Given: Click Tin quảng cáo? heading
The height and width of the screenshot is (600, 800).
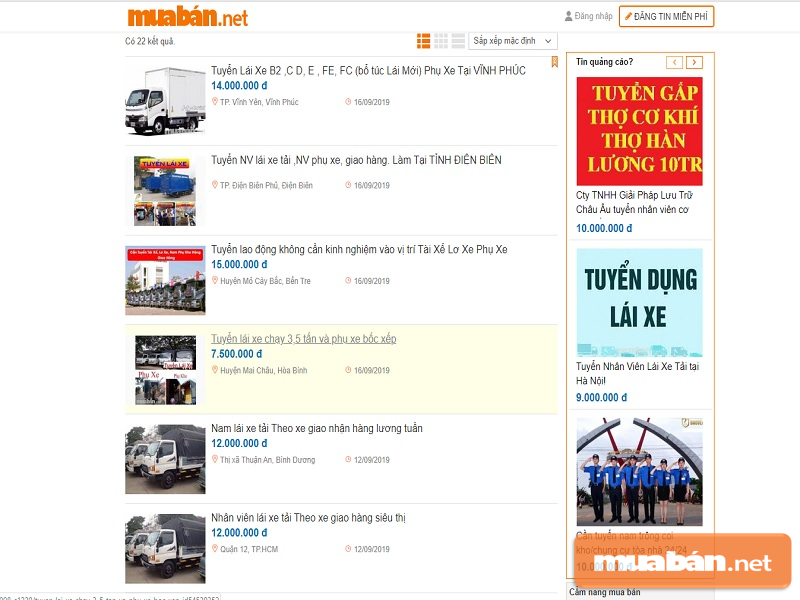Looking at the screenshot, I should (x=605, y=62).
